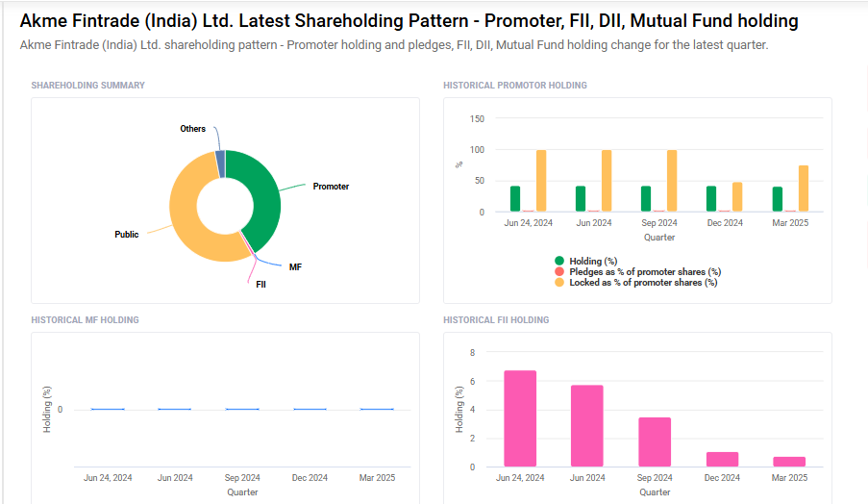Image resolution: width=868 pixels, height=504 pixels.
Task: Click the Others label on donut chart
Action: point(192,129)
